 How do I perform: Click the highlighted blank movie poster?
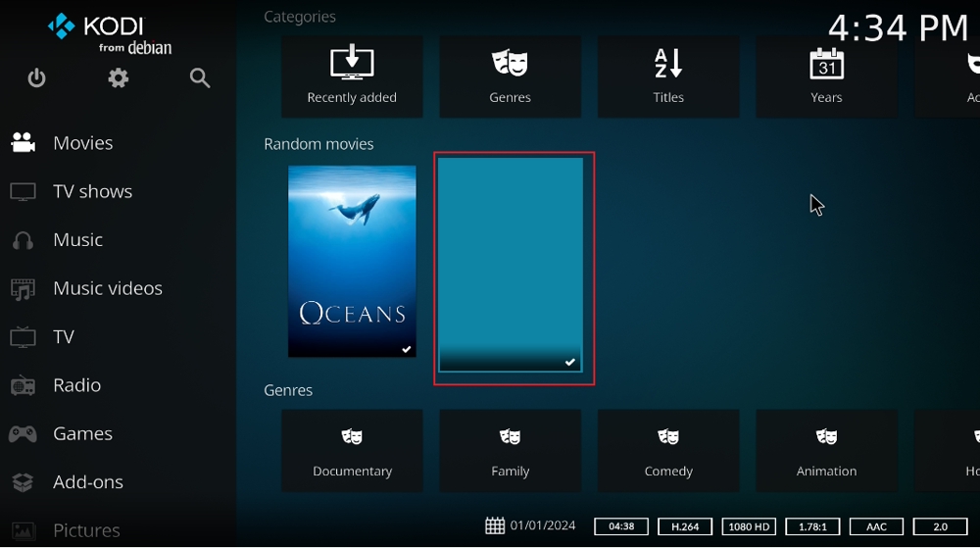click(x=510, y=265)
